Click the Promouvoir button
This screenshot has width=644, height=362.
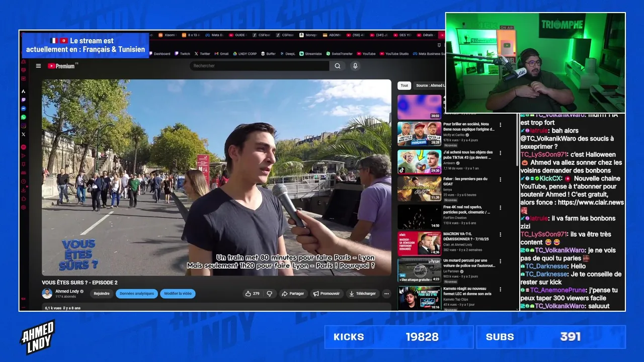pos(326,294)
